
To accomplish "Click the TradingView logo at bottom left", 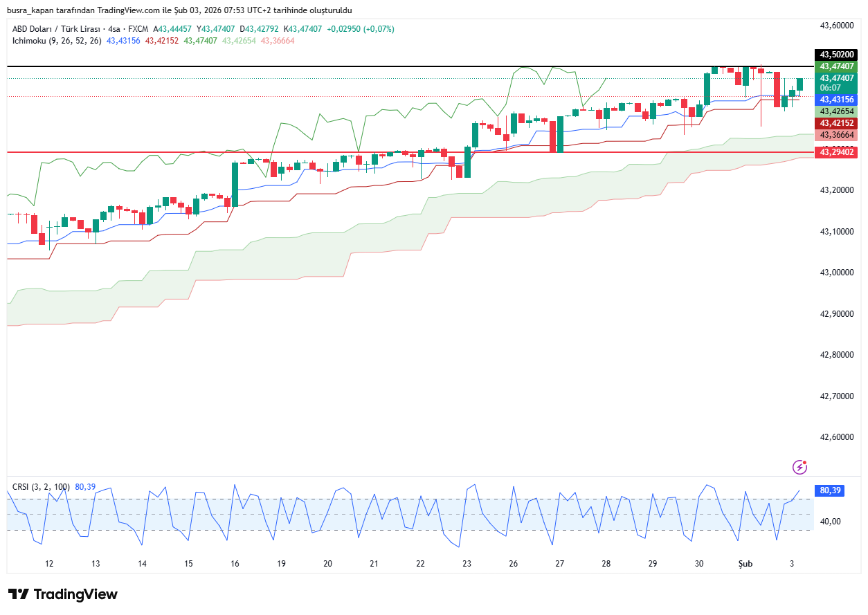I will [63, 594].
